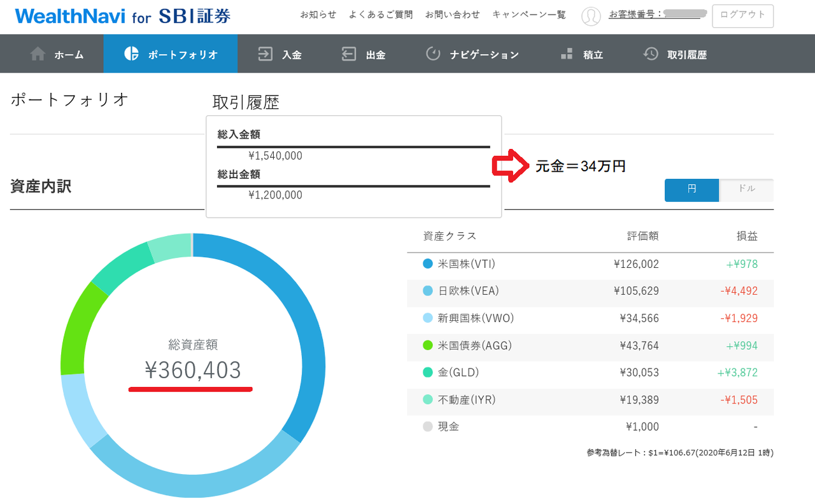Open the 積立 tab
The image size is (815, 504).
pos(582,54)
